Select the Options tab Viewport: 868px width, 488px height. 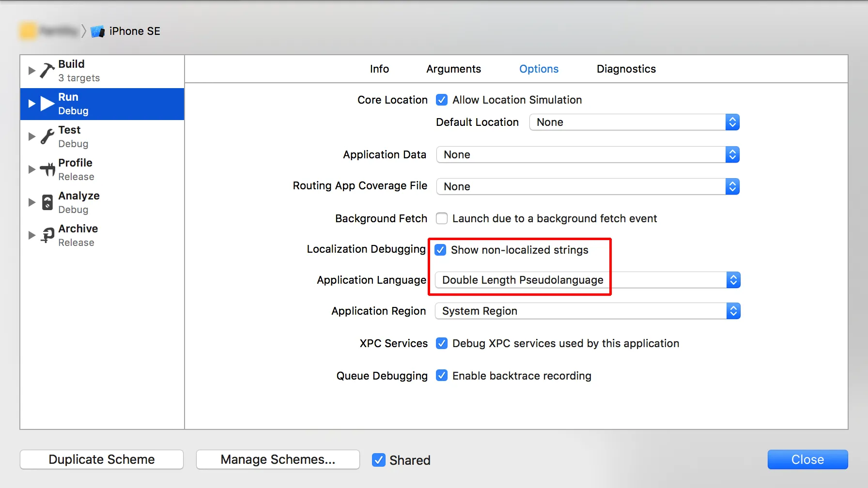coord(539,69)
